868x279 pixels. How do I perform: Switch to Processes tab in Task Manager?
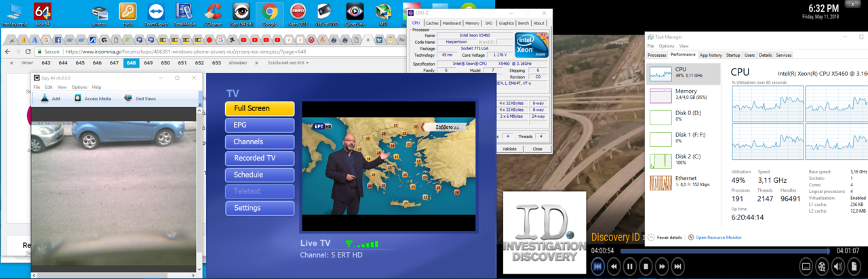coord(657,55)
